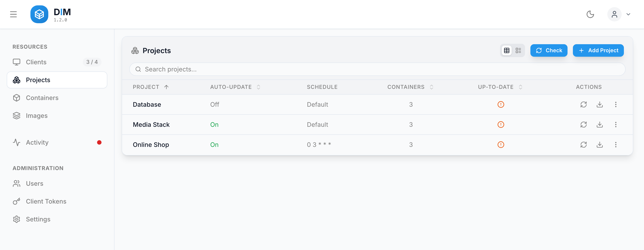Open Settings in the sidebar
The image size is (644, 250).
pyautogui.click(x=57, y=219)
